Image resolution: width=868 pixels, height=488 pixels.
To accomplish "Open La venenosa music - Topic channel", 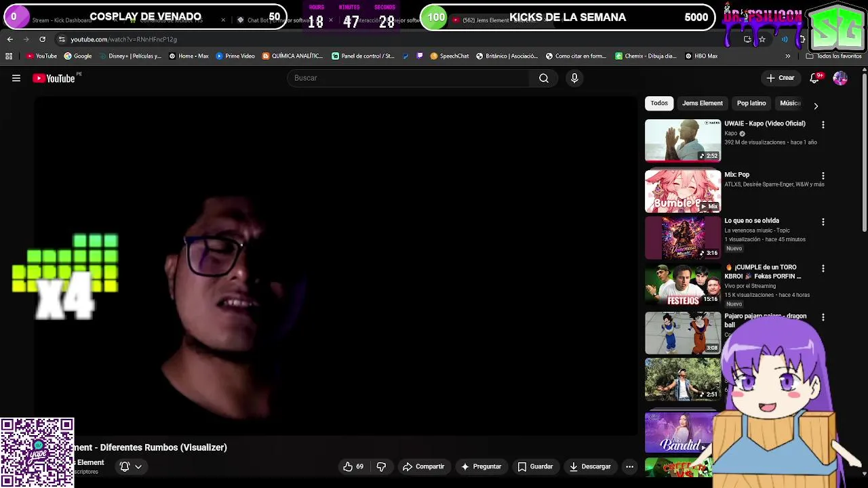I will (x=757, y=230).
